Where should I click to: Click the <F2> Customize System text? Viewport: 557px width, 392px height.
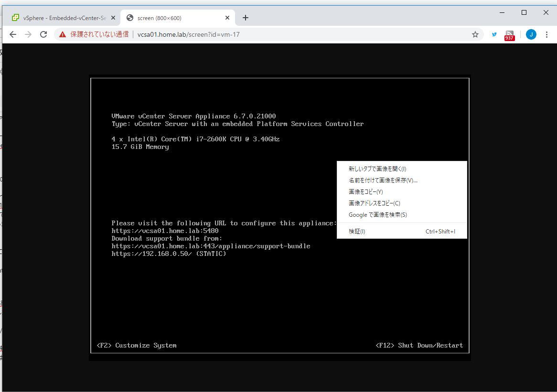pyautogui.click(x=137, y=346)
